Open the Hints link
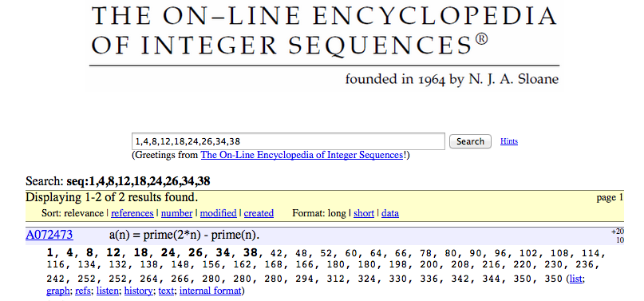This screenshot has height=301, width=644. pyautogui.click(x=509, y=141)
